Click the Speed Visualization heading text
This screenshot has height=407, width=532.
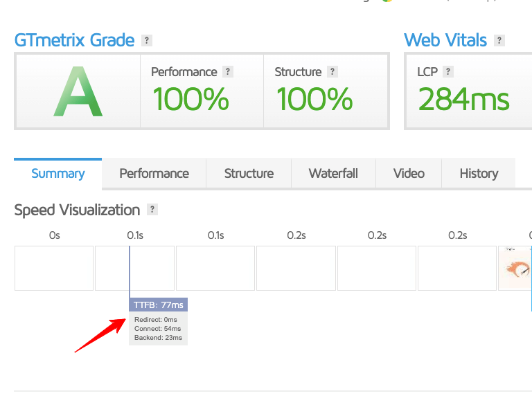pos(77,210)
